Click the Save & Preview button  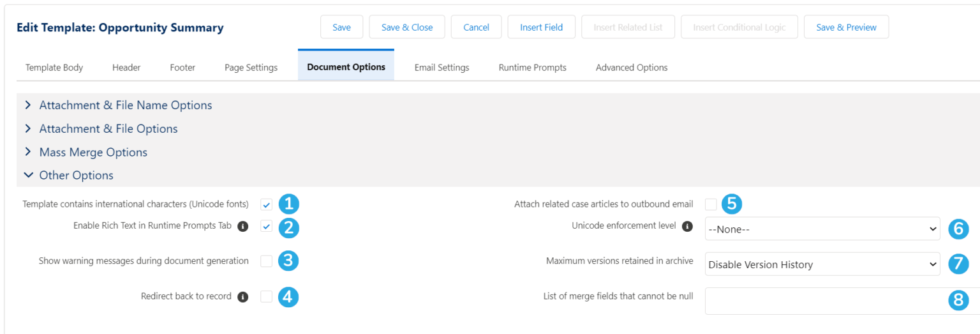(x=846, y=27)
